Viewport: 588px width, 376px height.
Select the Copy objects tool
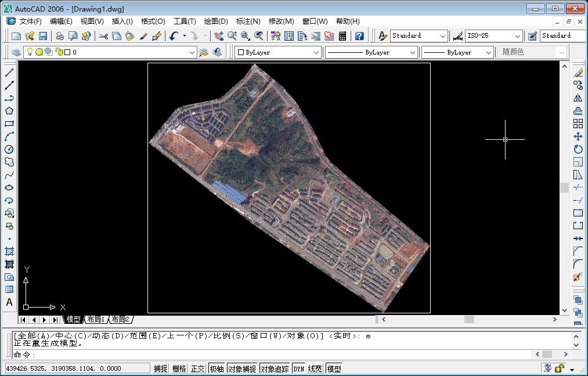point(578,85)
